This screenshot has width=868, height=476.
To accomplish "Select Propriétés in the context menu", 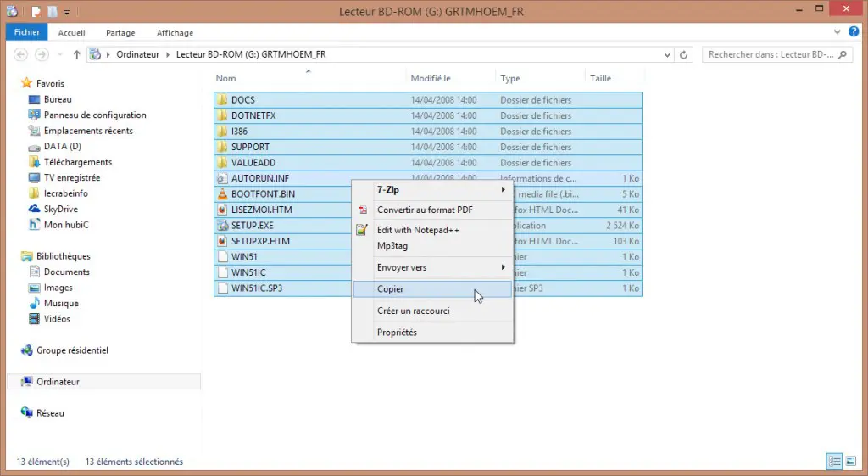I will (397, 333).
